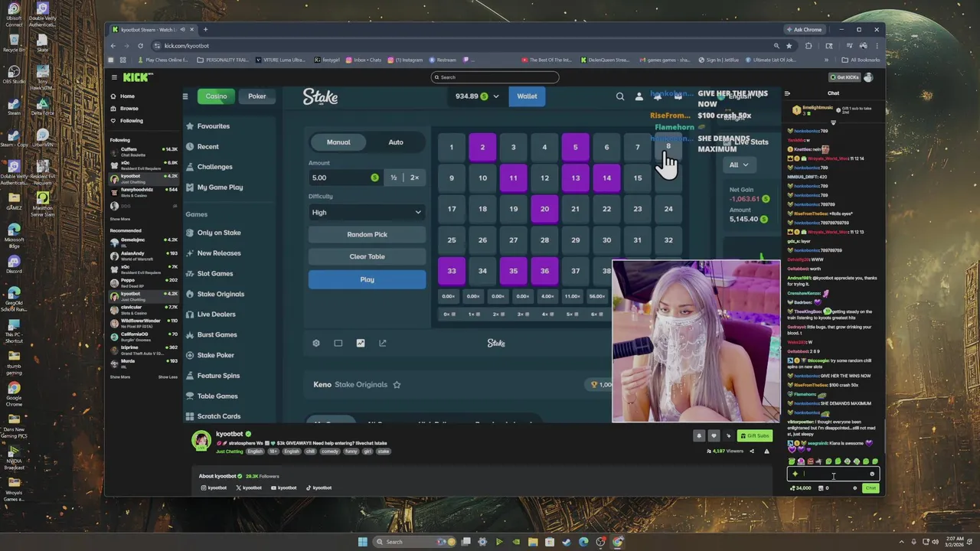Report stream using warning triangle icon

(766, 451)
